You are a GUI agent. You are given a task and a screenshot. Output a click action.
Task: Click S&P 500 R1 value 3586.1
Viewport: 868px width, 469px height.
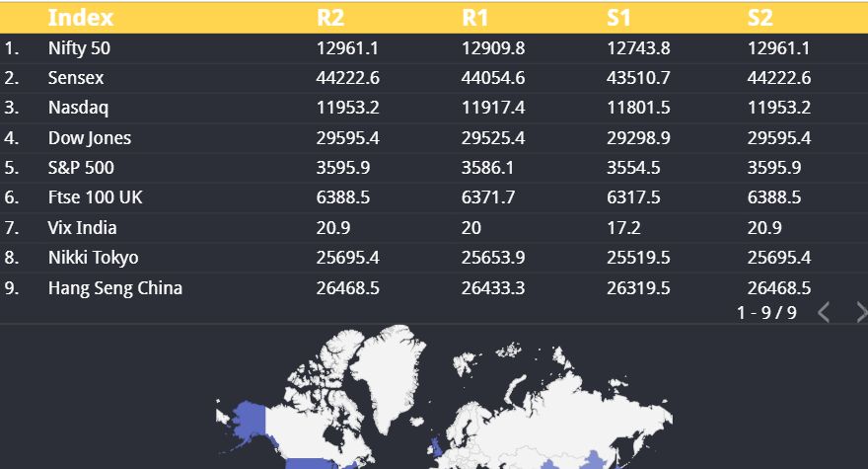click(487, 168)
